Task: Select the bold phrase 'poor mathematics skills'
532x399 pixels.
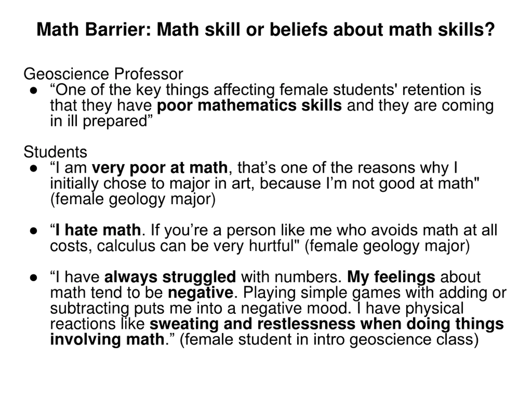Action: (249, 105)
